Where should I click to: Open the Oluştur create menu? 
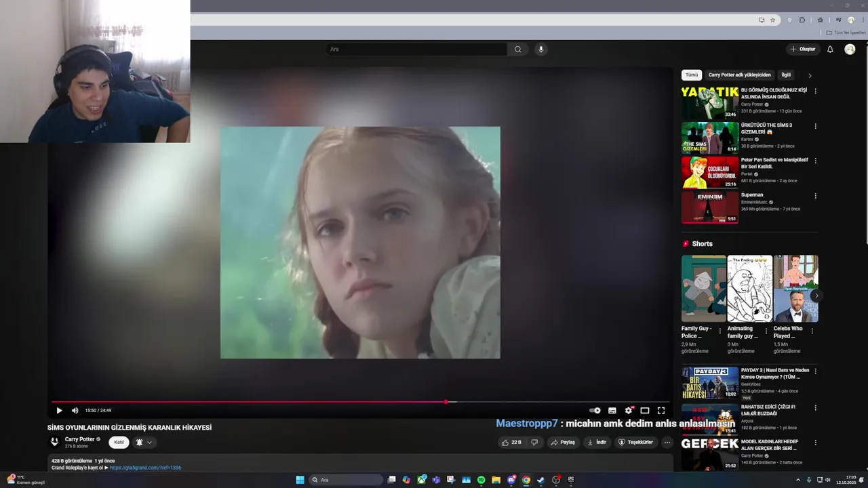803,49
